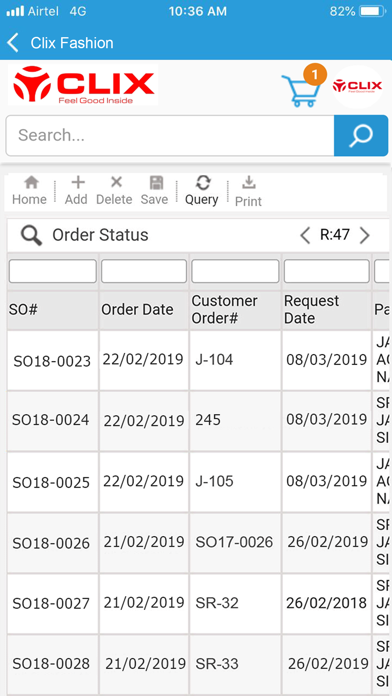Click the R:47 record count label
The width and height of the screenshot is (392, 696).
pos(335,235)
